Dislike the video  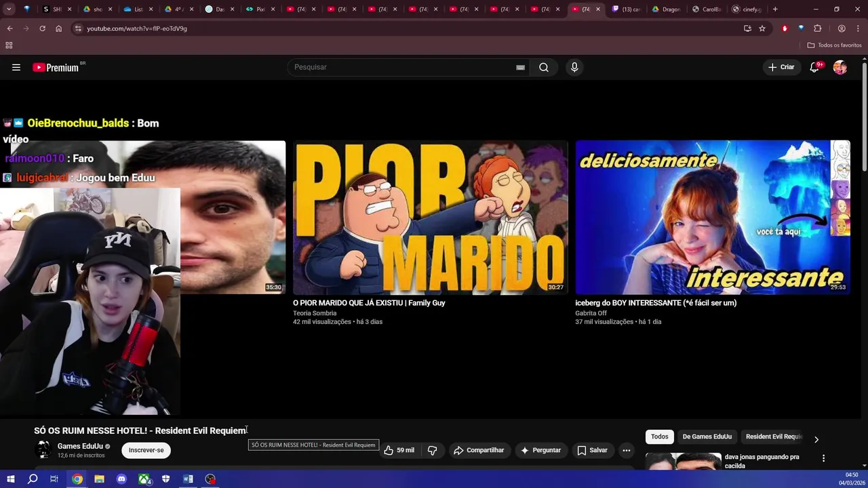click(x=432, y=450)
